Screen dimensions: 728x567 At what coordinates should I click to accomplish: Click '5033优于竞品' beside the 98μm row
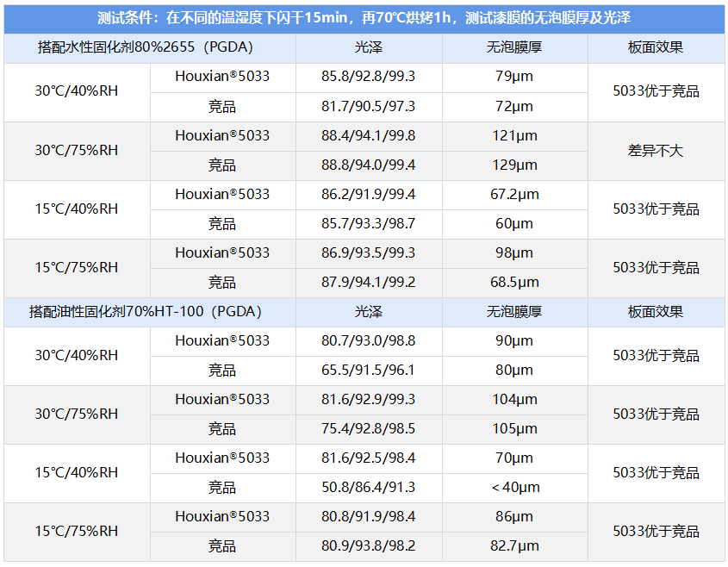click(656, 268)
